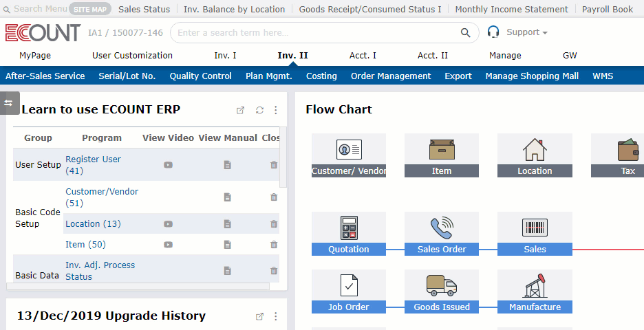Open the Inv. Adj. Process Status link
This screenshot has width=644, height=330.
click(x=100, y=271)
